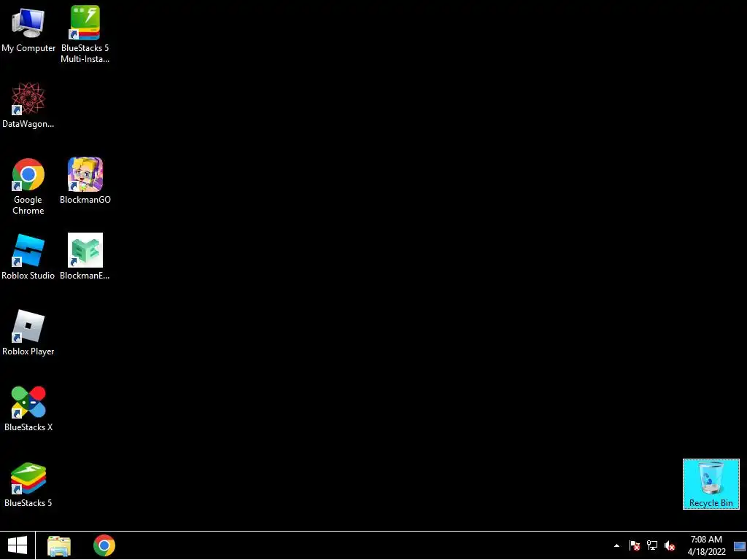
Task: Open the Windows Start menu
Action: tap(18, 545)
